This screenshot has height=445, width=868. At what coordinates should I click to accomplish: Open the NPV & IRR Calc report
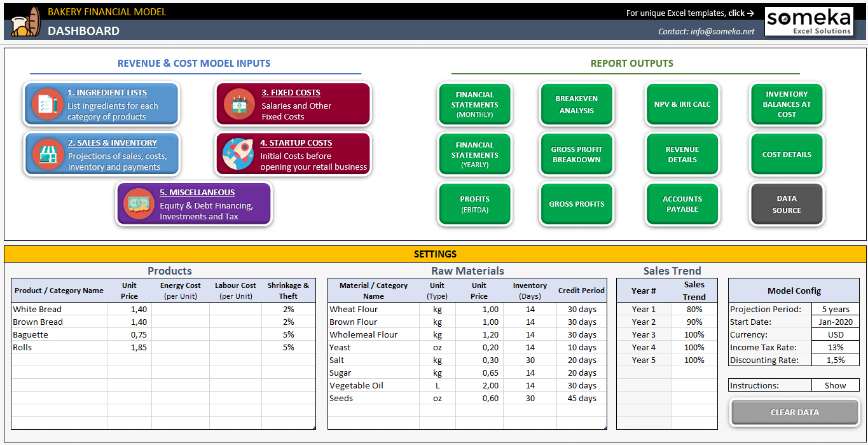pos(682,104)
